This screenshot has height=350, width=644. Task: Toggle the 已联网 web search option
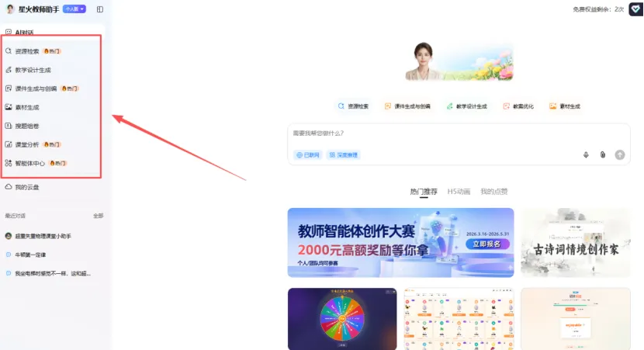(308, 155)
